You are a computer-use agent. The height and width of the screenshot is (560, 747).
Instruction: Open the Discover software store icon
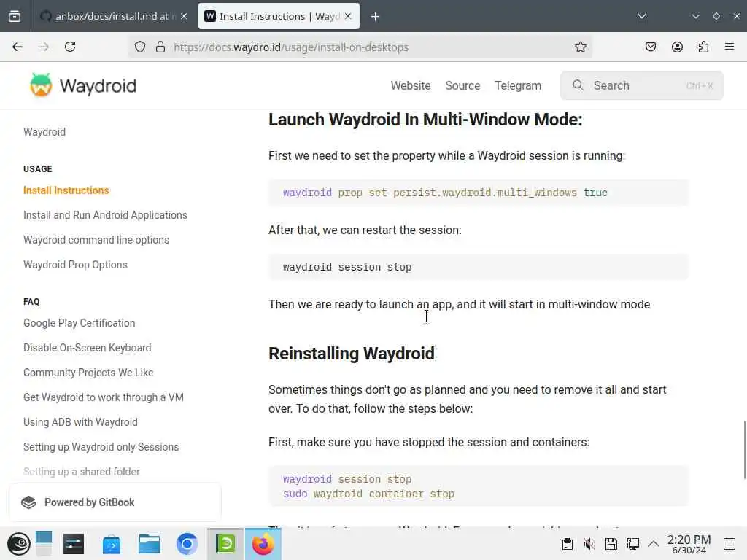click(112, 544)
